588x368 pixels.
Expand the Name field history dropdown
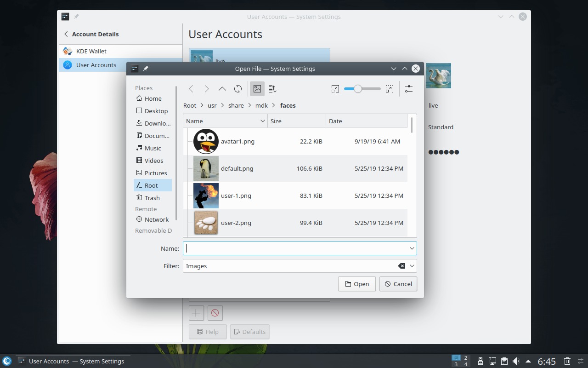pyautogui.click(x=412, y=248)
